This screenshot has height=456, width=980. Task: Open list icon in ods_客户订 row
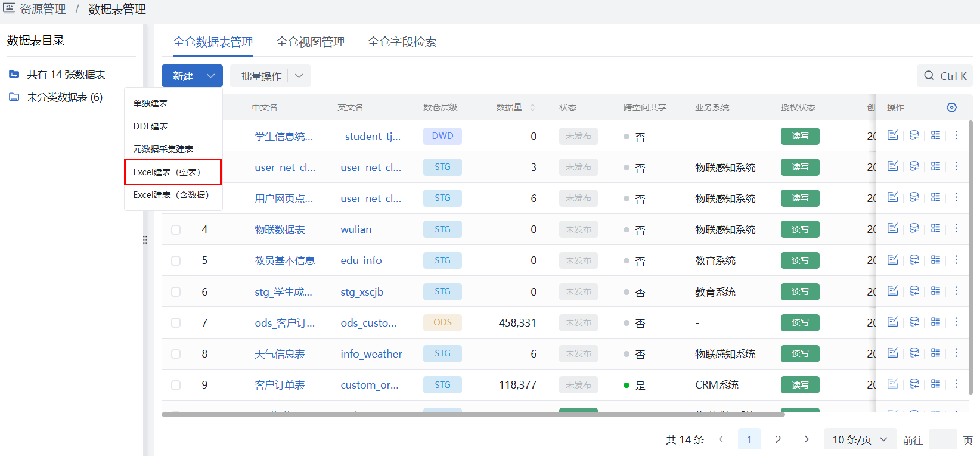click(936, 322)
